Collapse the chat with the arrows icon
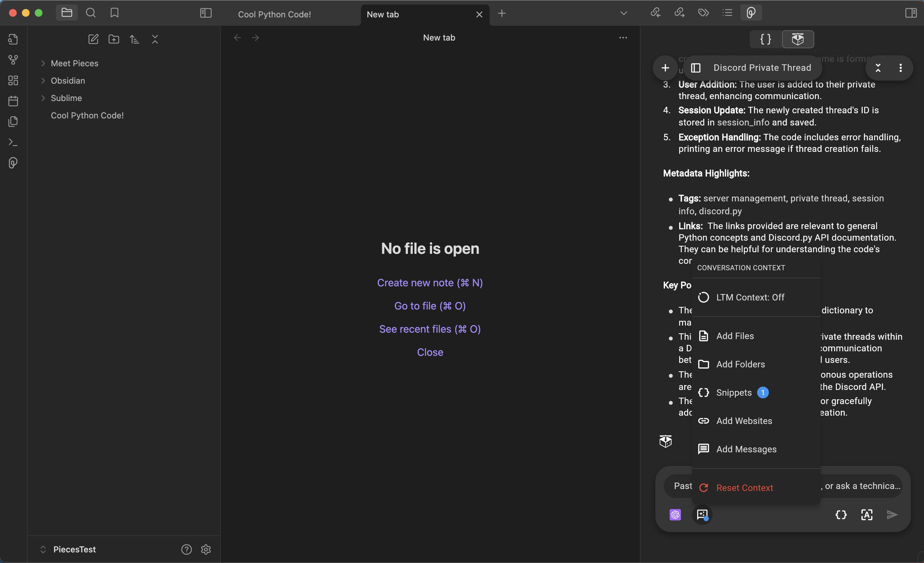924x563 pixels. point(878,68)
